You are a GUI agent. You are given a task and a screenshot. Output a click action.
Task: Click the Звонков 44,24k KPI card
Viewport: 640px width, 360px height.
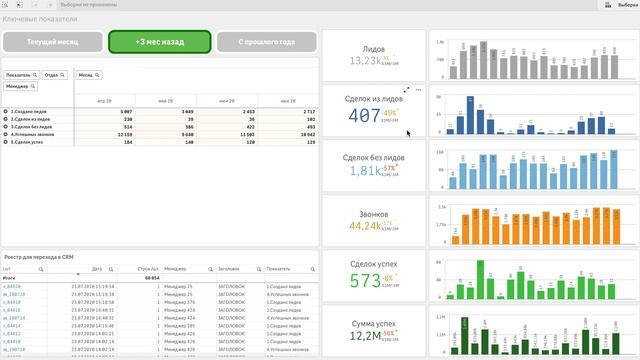[374, 221]
